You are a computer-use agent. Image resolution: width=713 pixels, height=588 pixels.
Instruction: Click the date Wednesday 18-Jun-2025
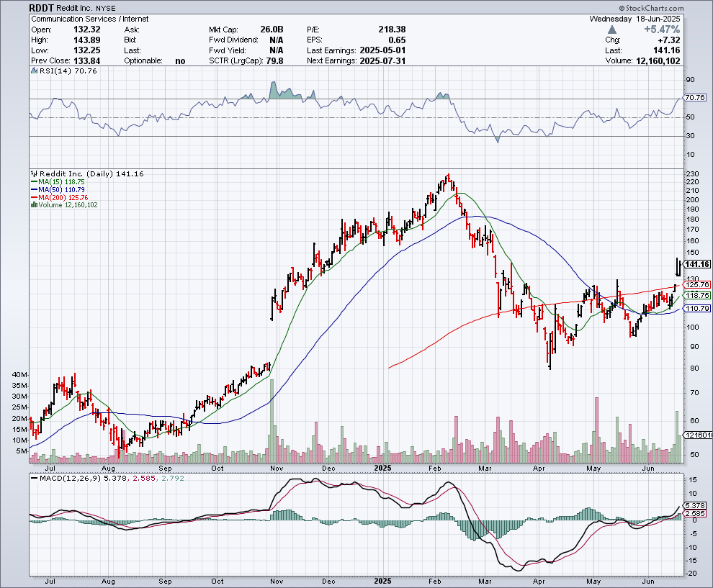tap(634, 19)
